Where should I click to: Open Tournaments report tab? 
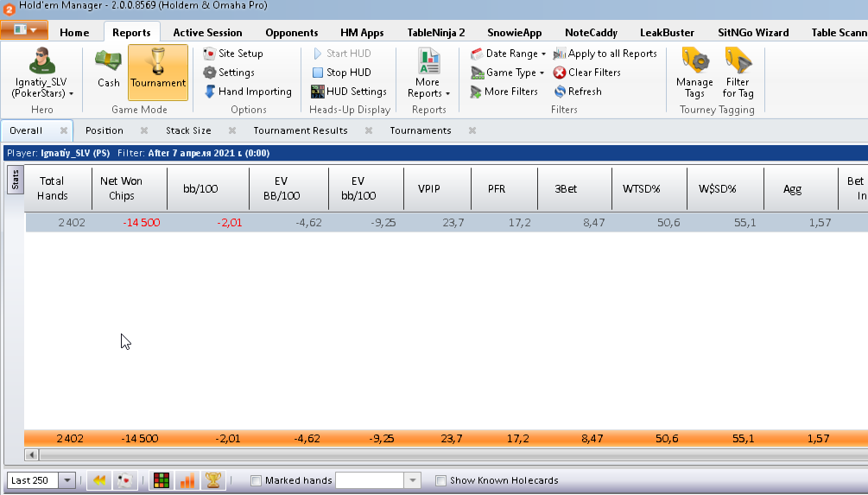pyautogui.click(x=421, y=130)
